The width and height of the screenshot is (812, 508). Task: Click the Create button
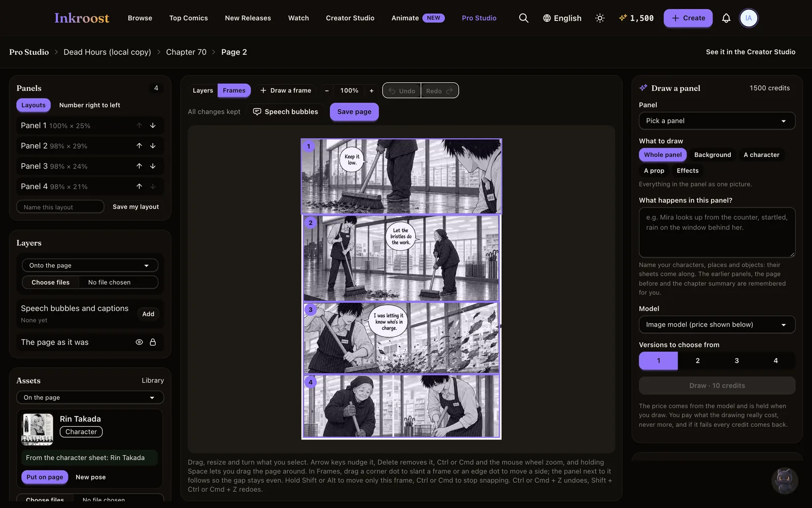[688, 18]
